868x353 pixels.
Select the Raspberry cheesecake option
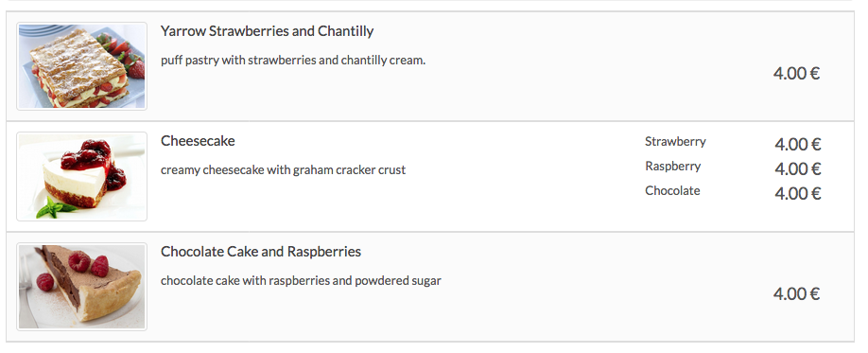click(672, 167)
